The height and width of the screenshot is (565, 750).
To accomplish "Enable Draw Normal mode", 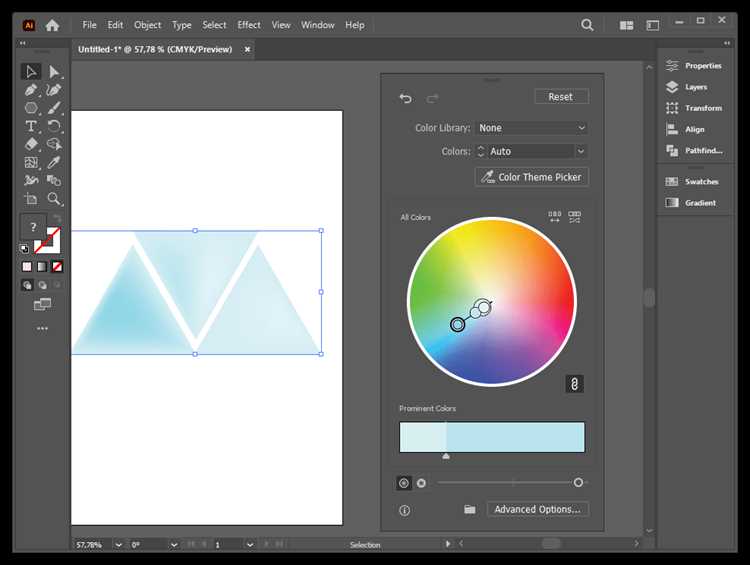I will (x=27, y=285).
